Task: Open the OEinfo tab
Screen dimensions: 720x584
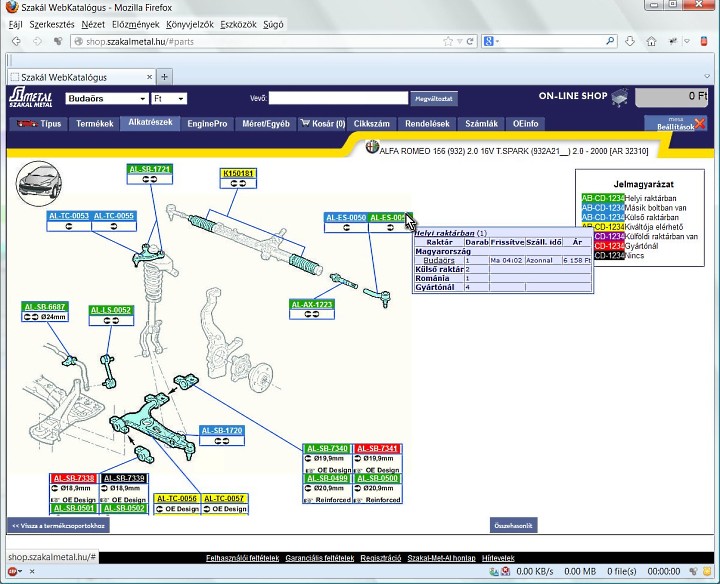Action: 525,124
